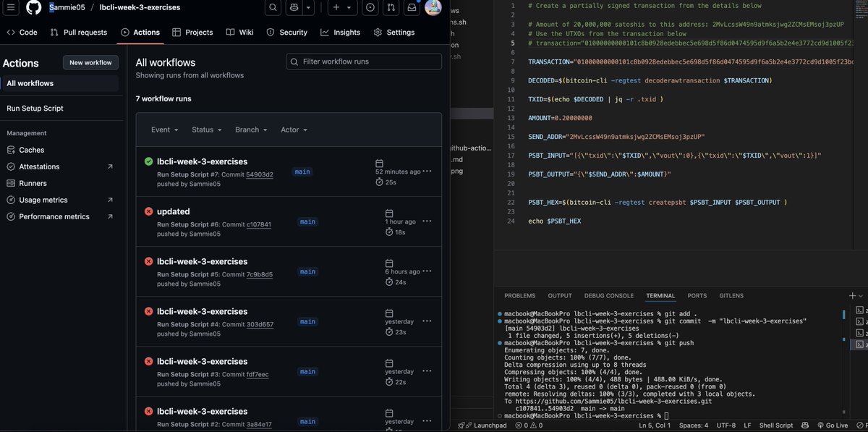The image size is (868, 432).
Task: Click the main branch label on run #7
Action: [x=302, y=171]
